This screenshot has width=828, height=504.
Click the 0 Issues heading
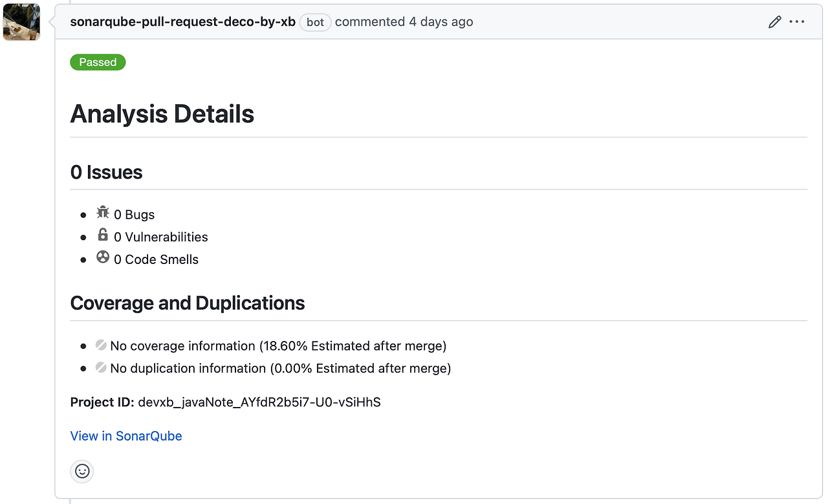(x=106, y=172)
